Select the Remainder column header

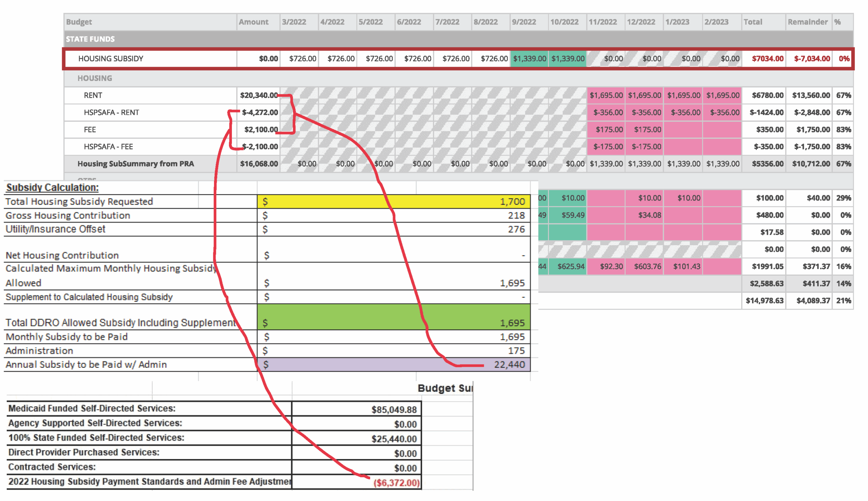pyautogui.click(x=807, y=22)
